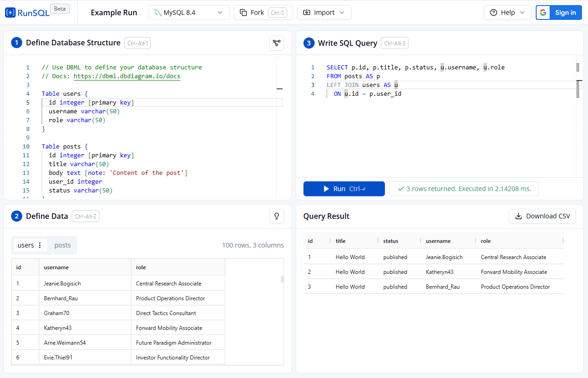Click the users table vertical scrollbar
The width and height of the screenshot is (588, 378).
tap(282, 279)
